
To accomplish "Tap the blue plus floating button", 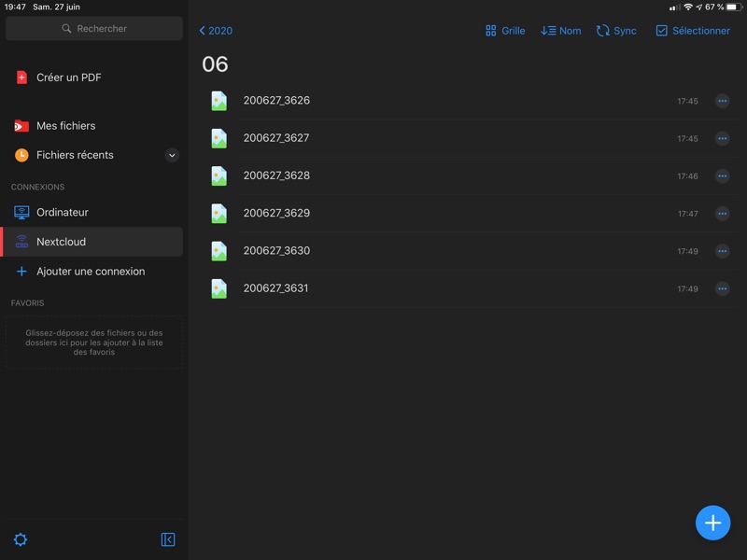I will pyautogui.click(x=712, y=523).
